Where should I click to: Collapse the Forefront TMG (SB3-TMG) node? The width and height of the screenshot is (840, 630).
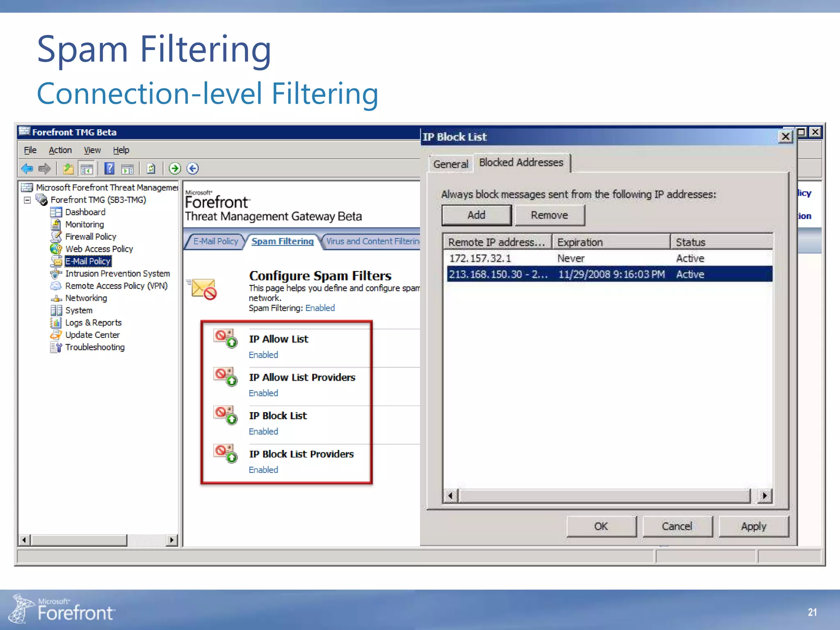pyautogui.click(x=27, y=200)
